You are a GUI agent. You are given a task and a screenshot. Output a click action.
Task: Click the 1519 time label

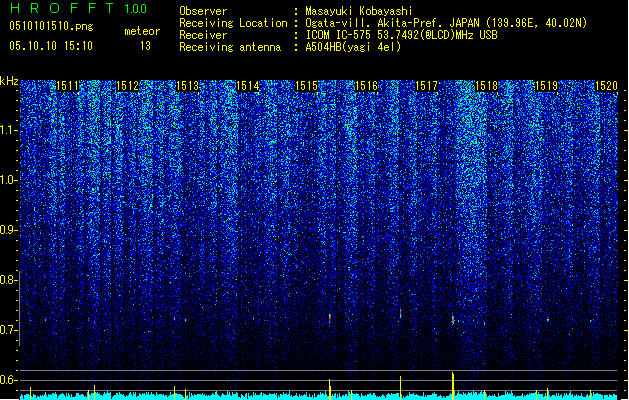click(x=546, y=86)
